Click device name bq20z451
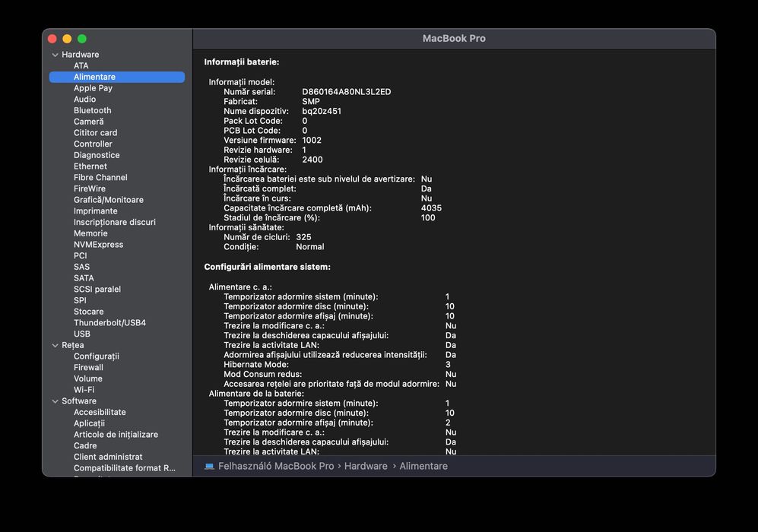The height and width of the screenshot is (532, 758). click(322, 111)
